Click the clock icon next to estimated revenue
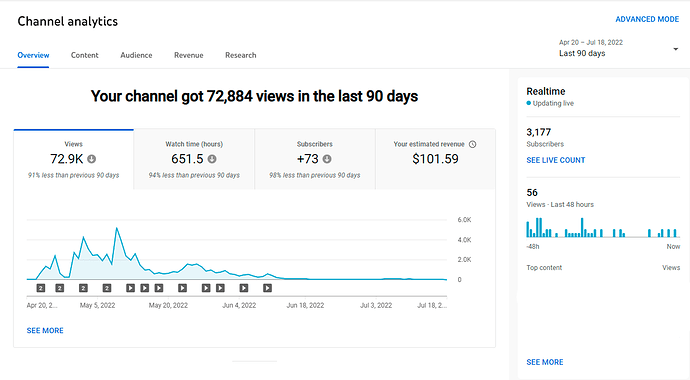Image resolution: width=690 pixels, height=380 pixels. pyautogui.click(x=473, y=144)
